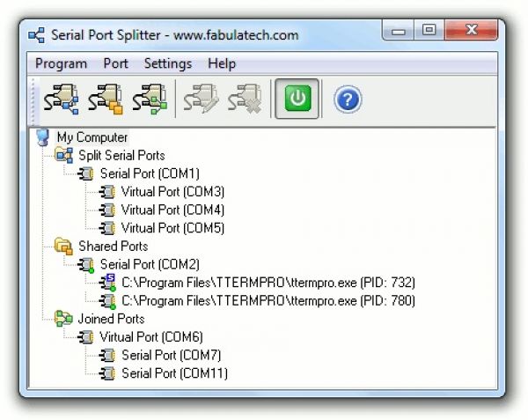
Task: Maximize the Serial Port Splitter window
Action: pos(429,30)
